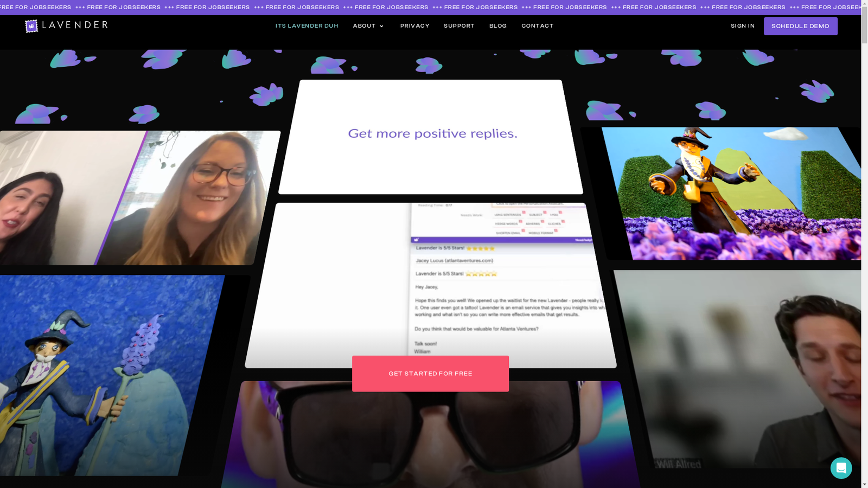Click the Lavender logo icon
The height and width of the screenshot is (488, 868).
tap(31, 26)
